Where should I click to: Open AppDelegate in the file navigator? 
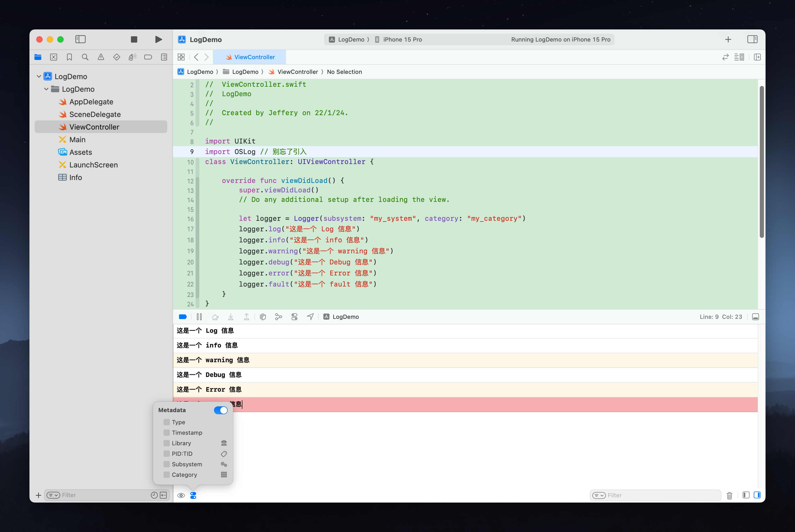91,102
